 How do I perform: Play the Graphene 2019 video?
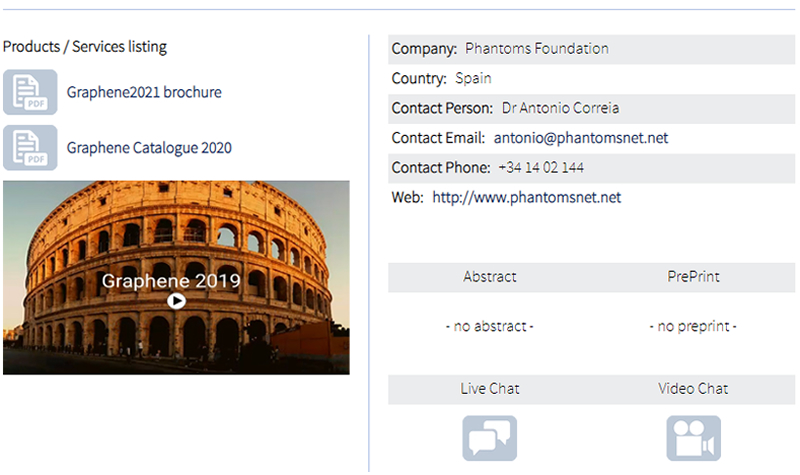176,300
